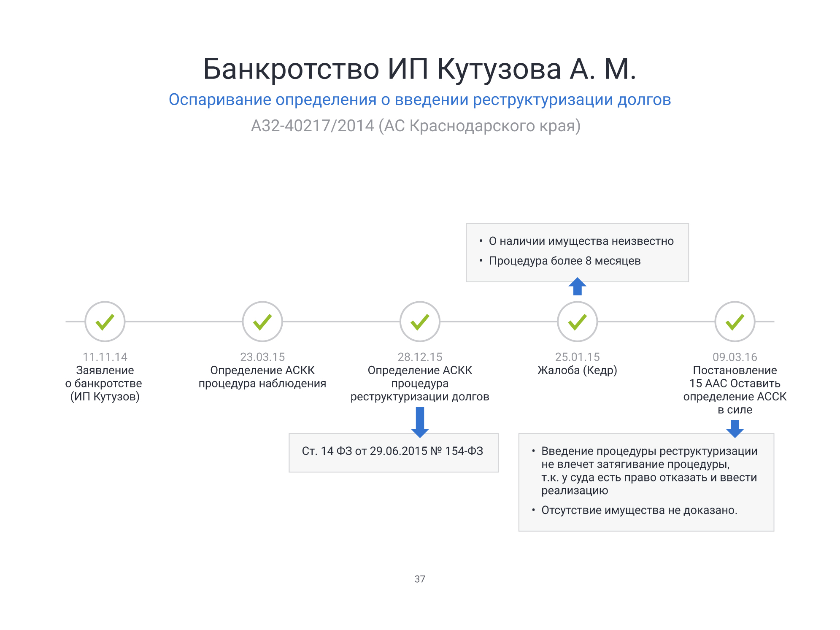Screen dimensions: 840x630
Task: Select the slide title Банкротство ИП Кутузова
Action: [x=420, y=69]
